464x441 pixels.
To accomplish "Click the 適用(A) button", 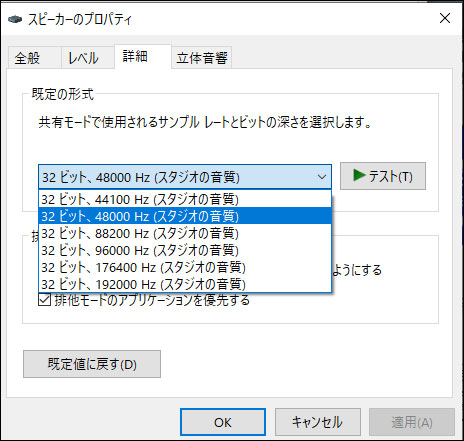I will [x=412, y=422].
